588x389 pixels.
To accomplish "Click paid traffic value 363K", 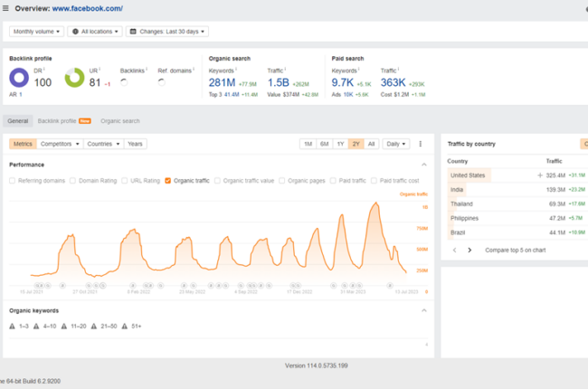I will click(393, 82).
